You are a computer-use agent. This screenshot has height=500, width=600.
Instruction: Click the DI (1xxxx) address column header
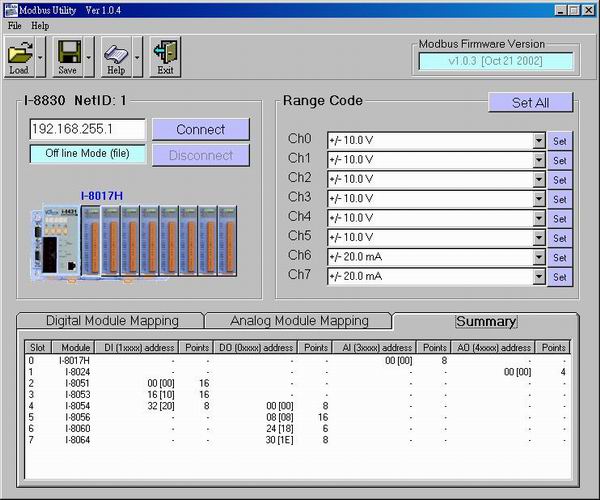[137, 348]
